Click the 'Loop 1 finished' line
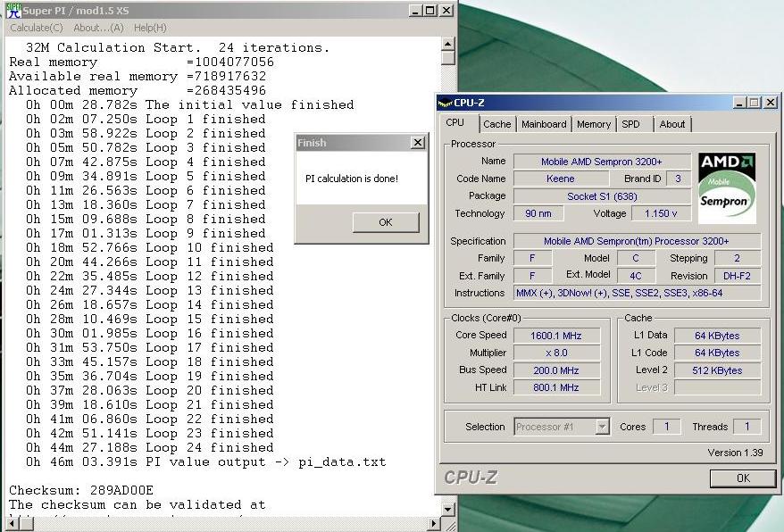 pyautogui.click(x=146, y=120)
